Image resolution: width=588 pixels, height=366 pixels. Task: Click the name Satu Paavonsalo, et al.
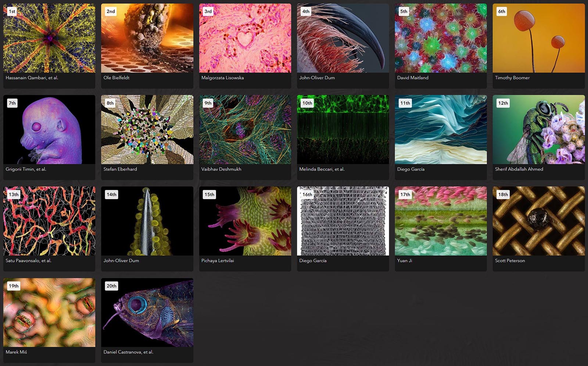point(28,261)
